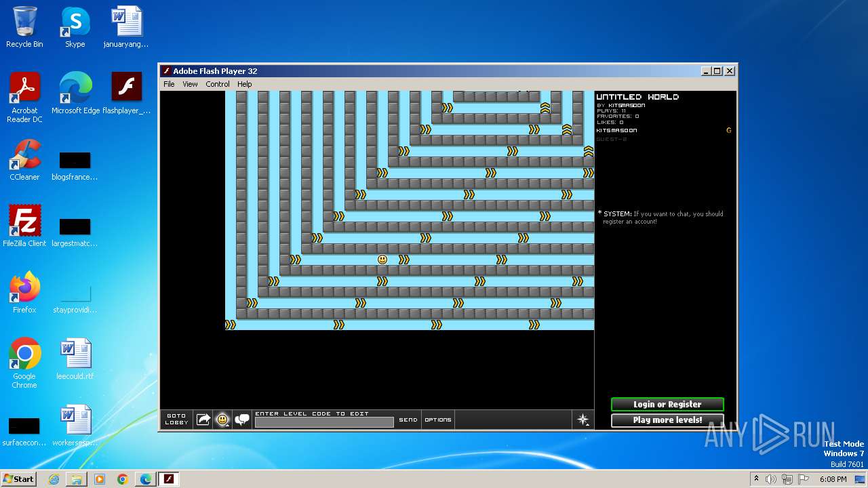Open surfacecon desktop file
868x488 pixels.
[x=24, y=432]
